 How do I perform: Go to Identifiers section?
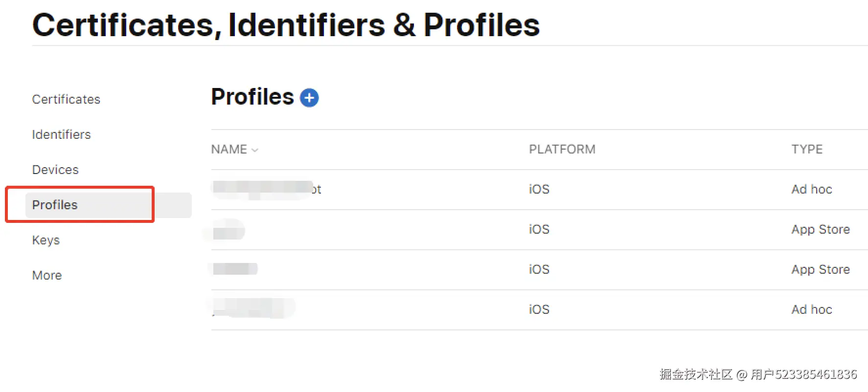(x=61, y=134)
